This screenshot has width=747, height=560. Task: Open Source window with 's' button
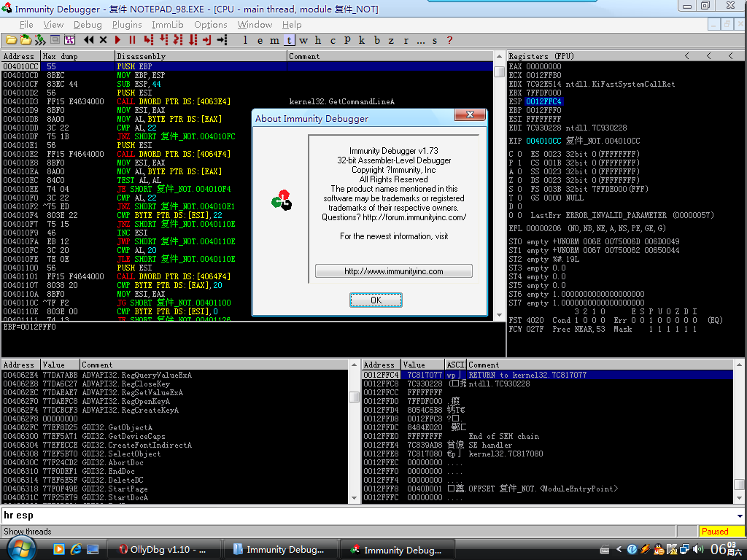pyautogui.click(x=435, y=41)
